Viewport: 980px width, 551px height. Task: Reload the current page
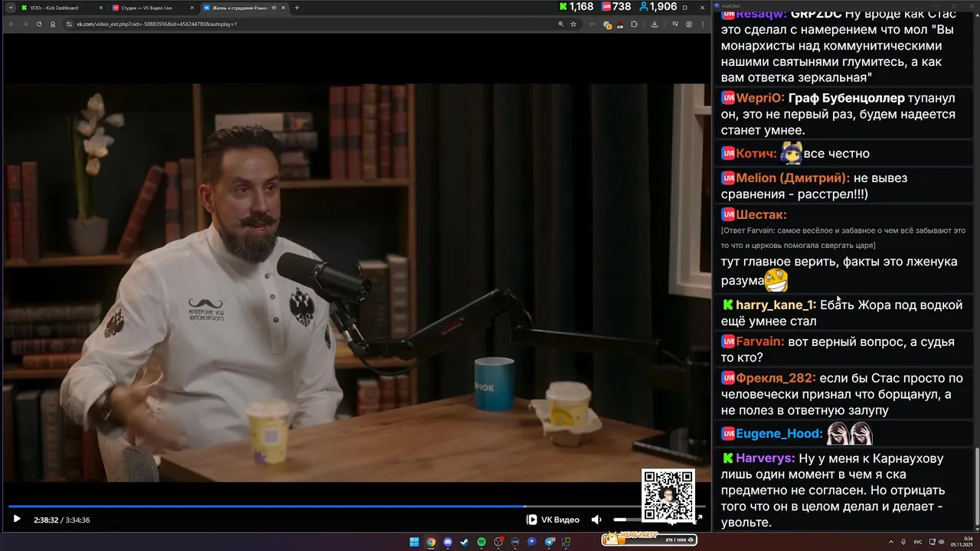pos(38,24)
